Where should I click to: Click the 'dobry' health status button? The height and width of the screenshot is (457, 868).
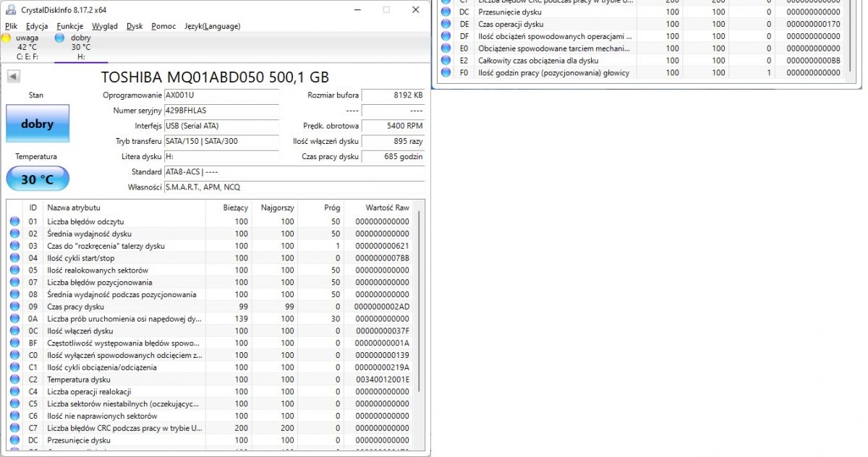click(38, 124)
